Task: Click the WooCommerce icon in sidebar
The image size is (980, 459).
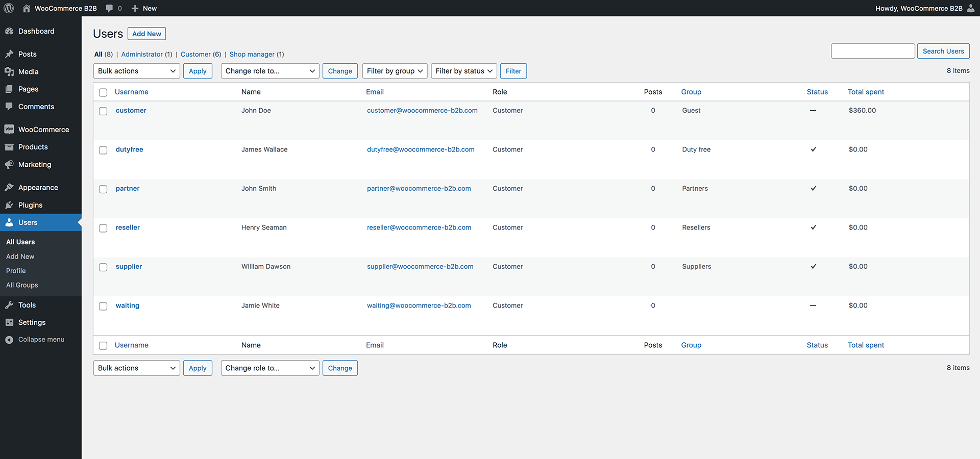Action: pyautogui.click(x=9, y=130)
